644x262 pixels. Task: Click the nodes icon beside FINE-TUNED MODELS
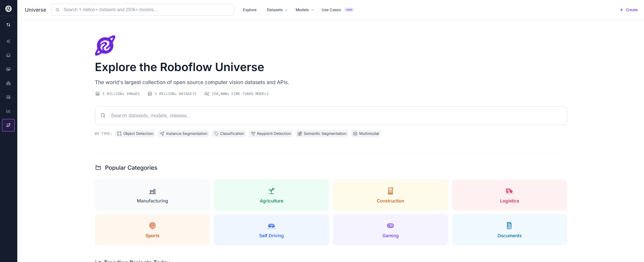pos(207,94)
